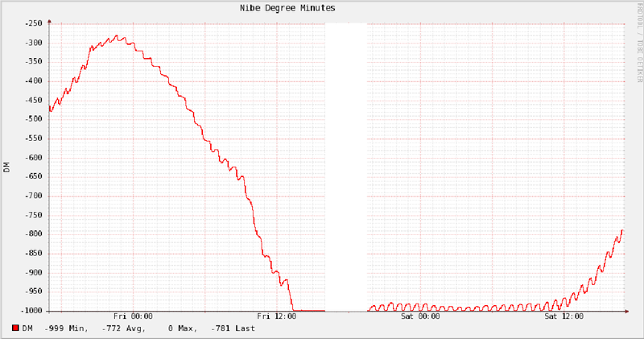Click the '-250' y-axis label
This screenshot has height=339, width=644.
click(33, 23)
